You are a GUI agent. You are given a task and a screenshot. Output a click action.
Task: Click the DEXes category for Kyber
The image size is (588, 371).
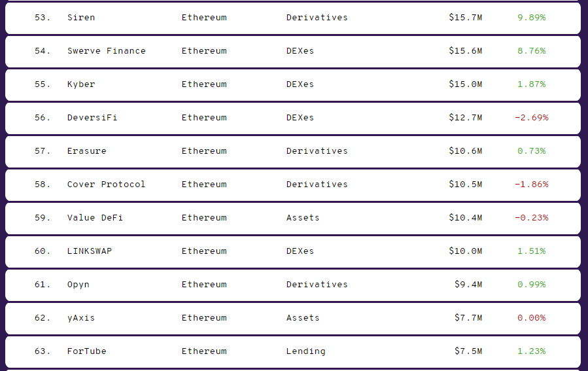pyautogui.click(x=300, y=84)
